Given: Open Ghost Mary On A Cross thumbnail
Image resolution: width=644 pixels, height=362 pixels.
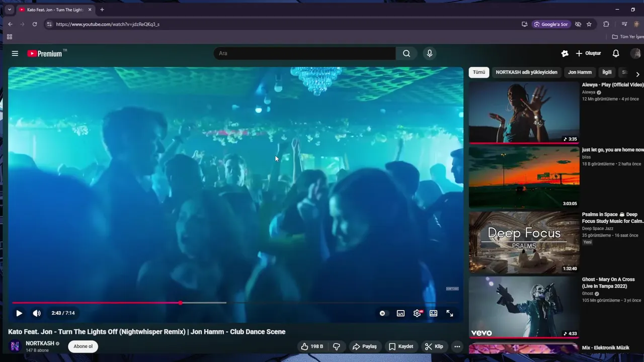Looking at the screenshot, I should [524, 307].
